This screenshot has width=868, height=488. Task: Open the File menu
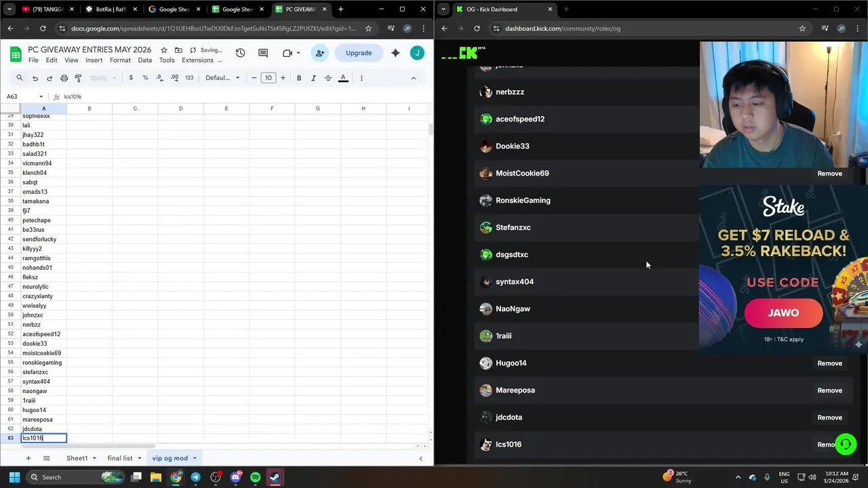pyautogui.click(x=33, y=60)
